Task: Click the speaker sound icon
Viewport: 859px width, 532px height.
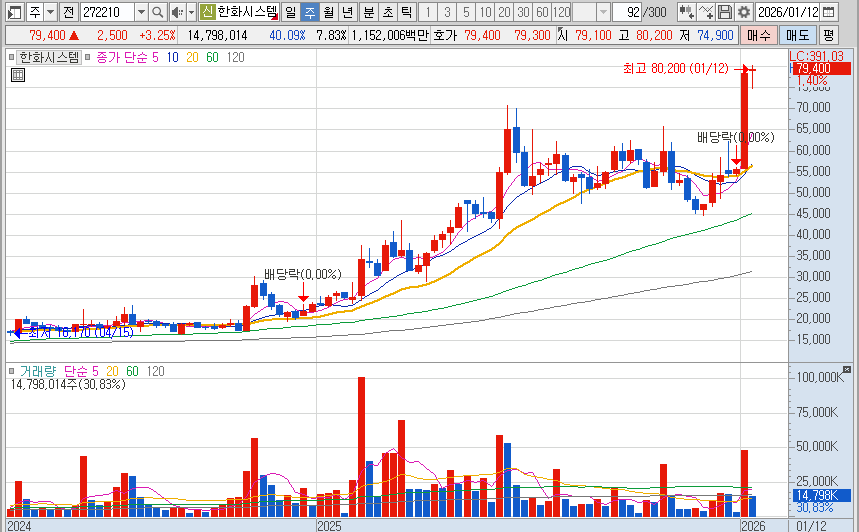Action: 177,12
